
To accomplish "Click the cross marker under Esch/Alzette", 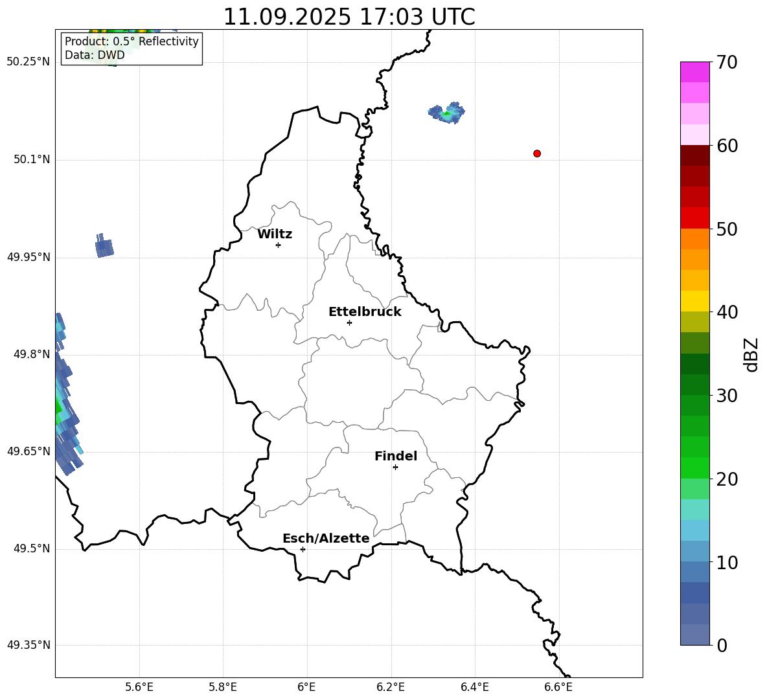I will pyautogui.click(x=303, y=549).
